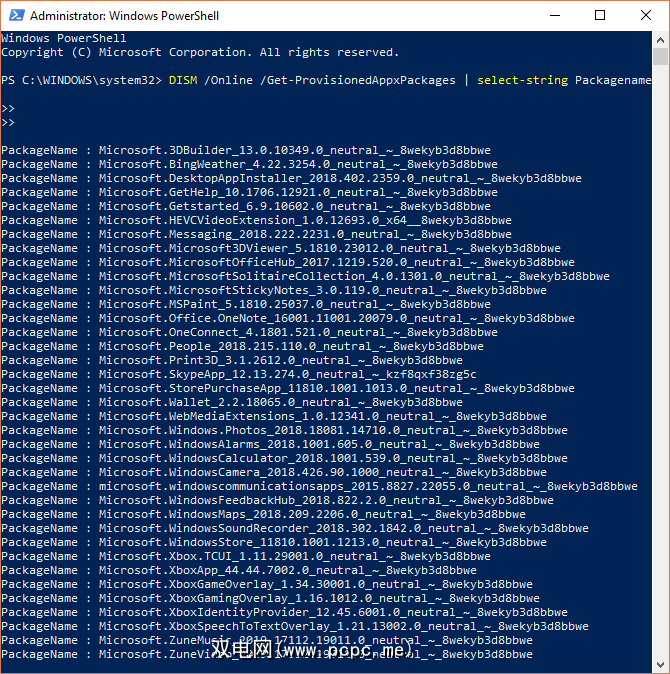The width and height of the screenshot is (670, 674).
Task: Click the PowerShell icon in the title bar
Action: (x=16, y=15)
